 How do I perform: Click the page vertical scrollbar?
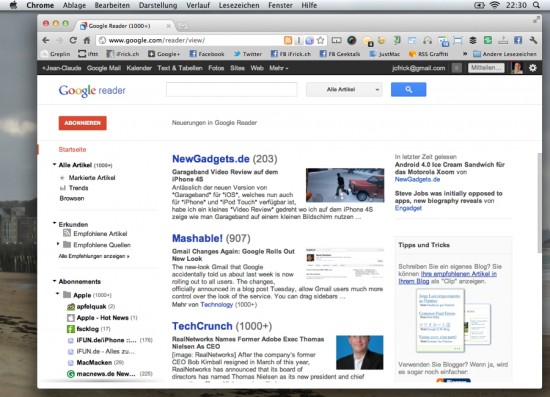point(539,203)
